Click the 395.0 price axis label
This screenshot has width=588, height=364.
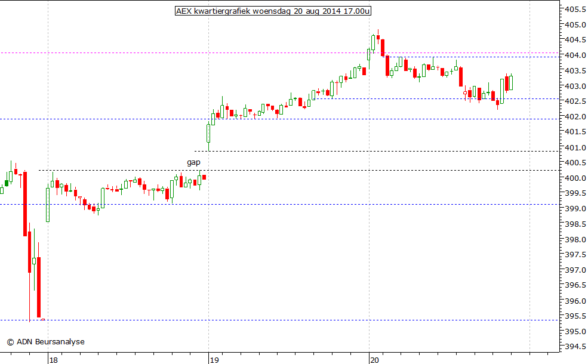575,332
